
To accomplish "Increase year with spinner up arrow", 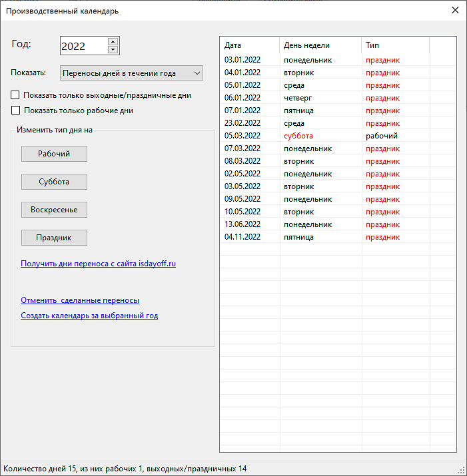I will 113,42.
